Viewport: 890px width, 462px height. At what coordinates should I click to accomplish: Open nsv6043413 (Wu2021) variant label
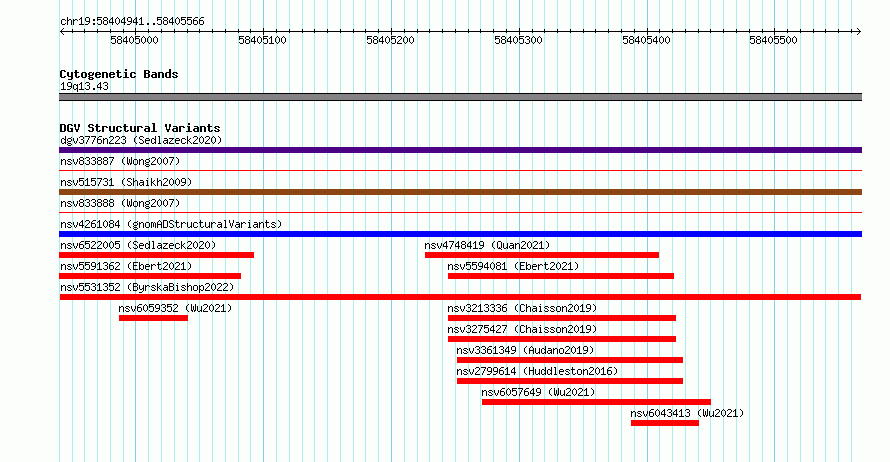click(x=687, y=413)
